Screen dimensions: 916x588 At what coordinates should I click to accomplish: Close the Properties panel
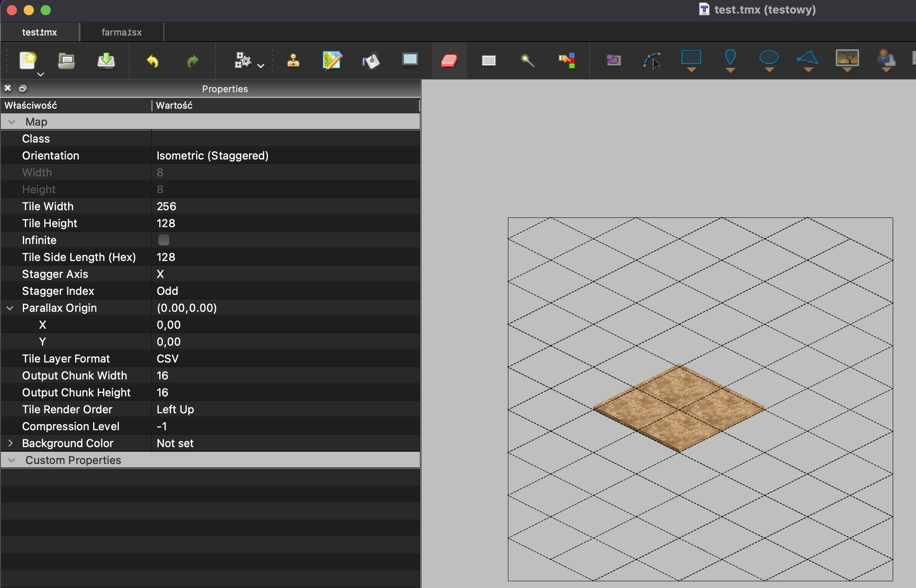tap(8, 88)
